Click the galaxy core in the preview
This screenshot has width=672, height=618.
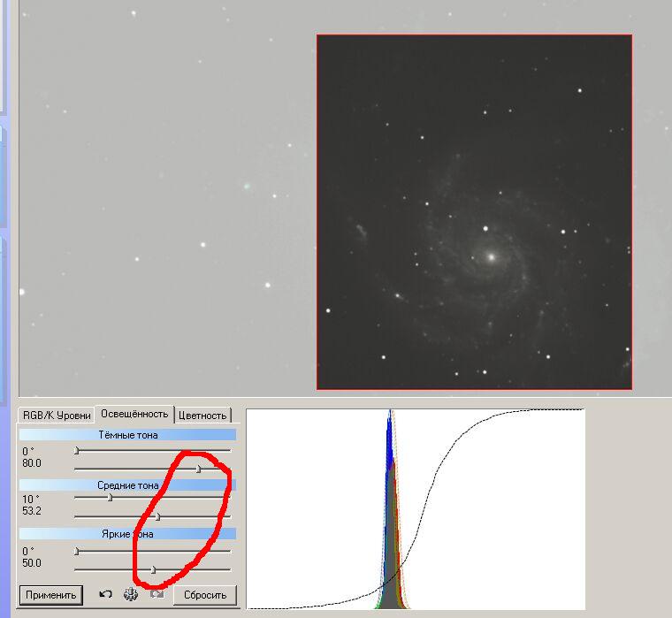490,257
